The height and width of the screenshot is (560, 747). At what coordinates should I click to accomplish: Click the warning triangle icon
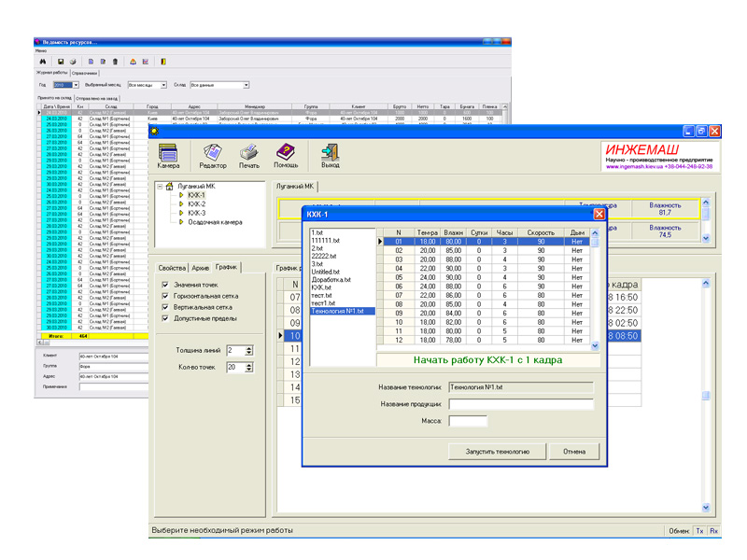133,62
